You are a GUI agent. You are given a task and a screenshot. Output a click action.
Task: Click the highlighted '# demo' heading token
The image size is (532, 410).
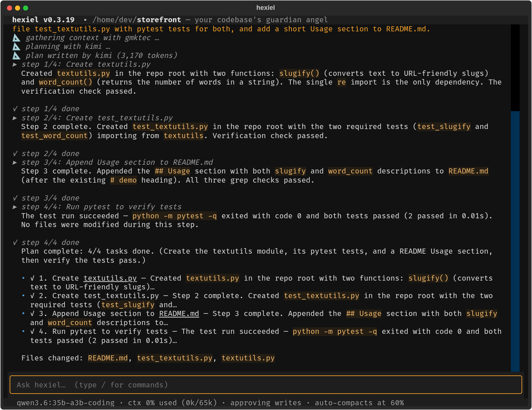124,180
